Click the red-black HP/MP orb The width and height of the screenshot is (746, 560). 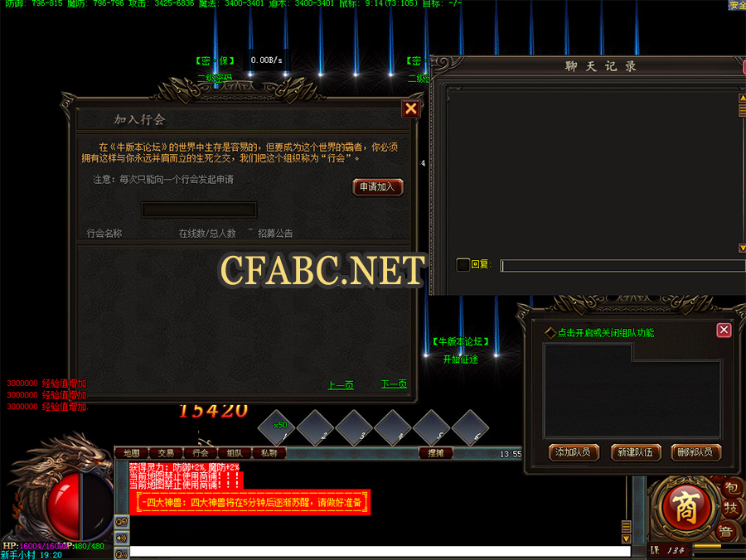point(81,506)
